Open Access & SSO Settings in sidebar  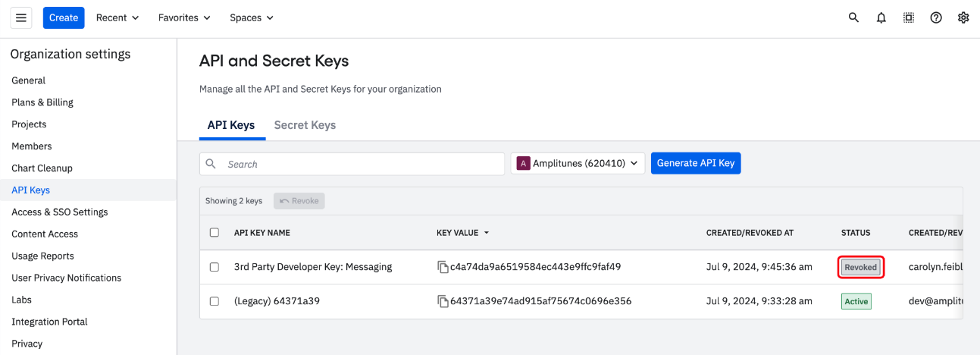pyautogui.click(x=60, y=212)
